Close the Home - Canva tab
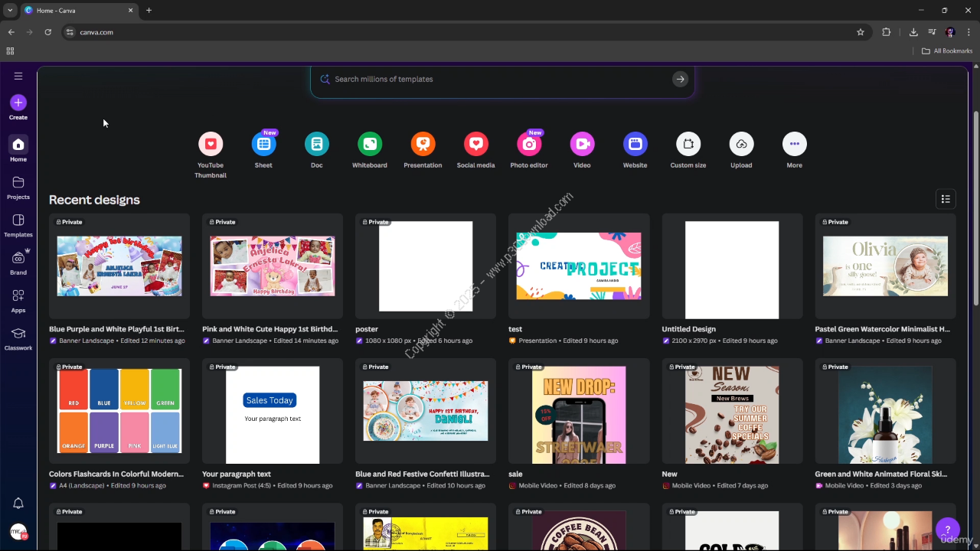The width and height of the screenshot is (980, 551). tap(131, 10)
